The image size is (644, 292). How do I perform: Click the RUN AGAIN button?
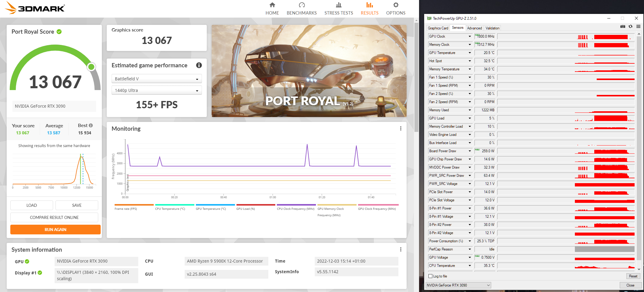point(55,230)
